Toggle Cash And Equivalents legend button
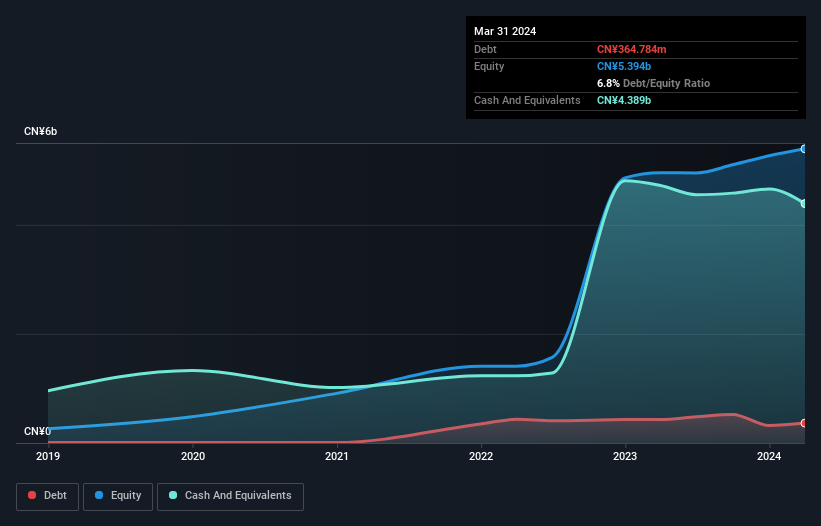821x526 pixels. [230, 496]
